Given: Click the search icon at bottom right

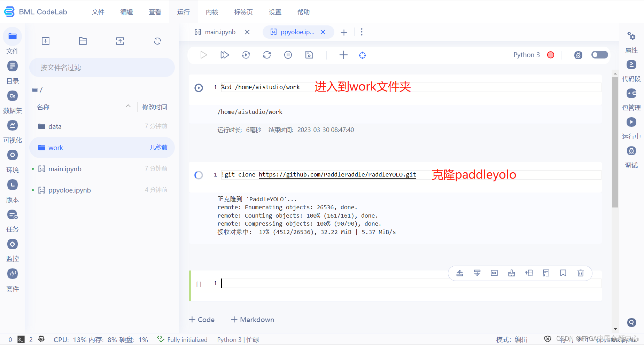Looking at the screenshot, I should coord(631,322).
